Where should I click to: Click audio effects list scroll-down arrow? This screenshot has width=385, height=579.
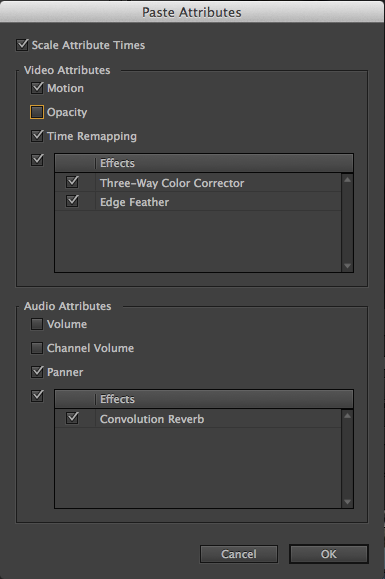347,502
